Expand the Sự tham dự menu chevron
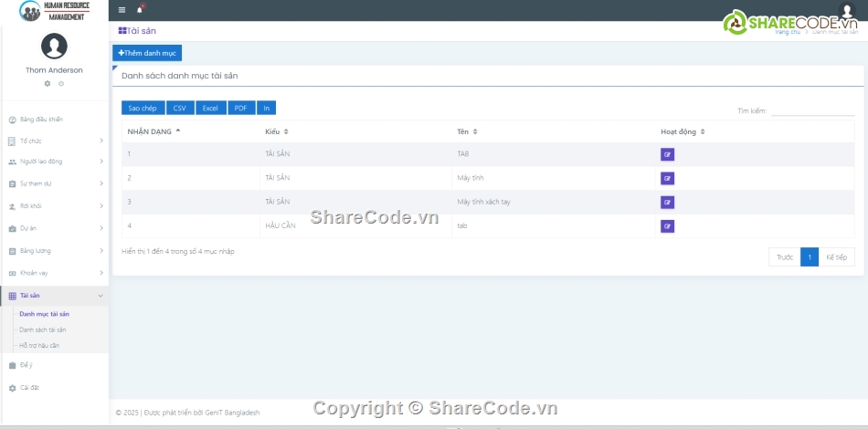Screen dimensions: 868x429 pos(101,183)
